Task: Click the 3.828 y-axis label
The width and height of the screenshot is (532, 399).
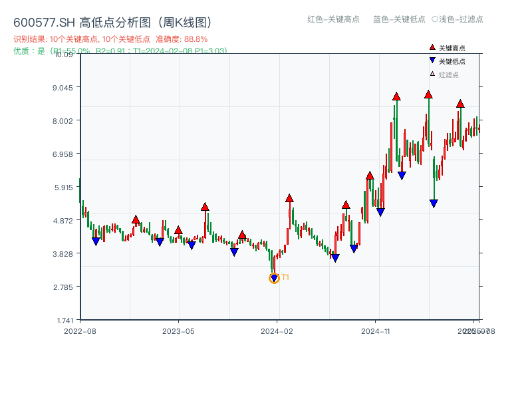Action: tap(63, 254)
